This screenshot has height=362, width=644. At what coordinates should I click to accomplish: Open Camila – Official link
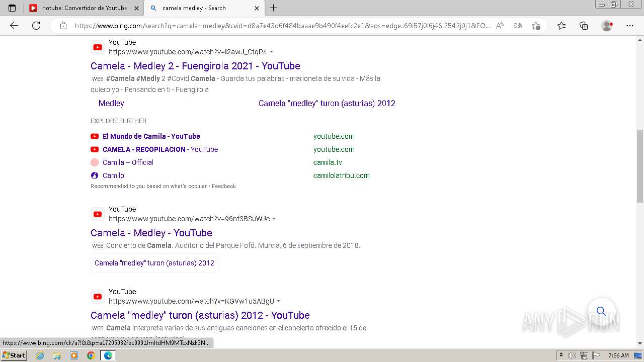[128, 162]
